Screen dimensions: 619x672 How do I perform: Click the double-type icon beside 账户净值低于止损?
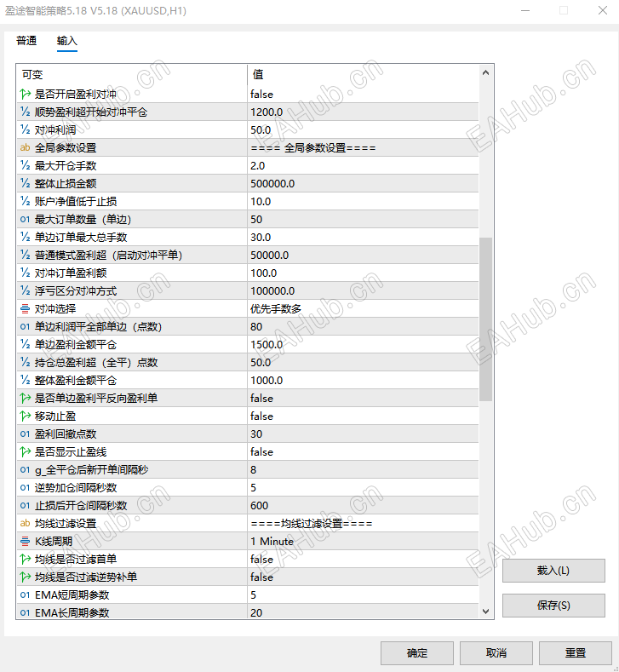coord(26,201)
